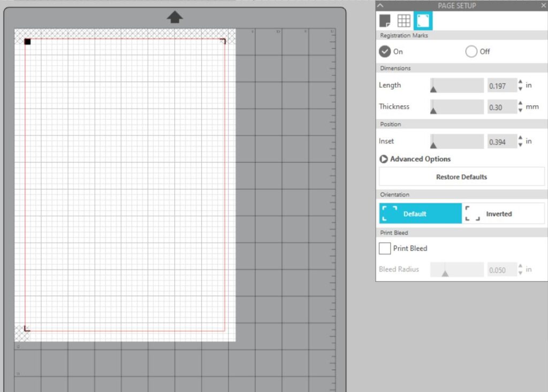Click the Thickness slider
Screen dimensions: 548x392
pos(456,107)
